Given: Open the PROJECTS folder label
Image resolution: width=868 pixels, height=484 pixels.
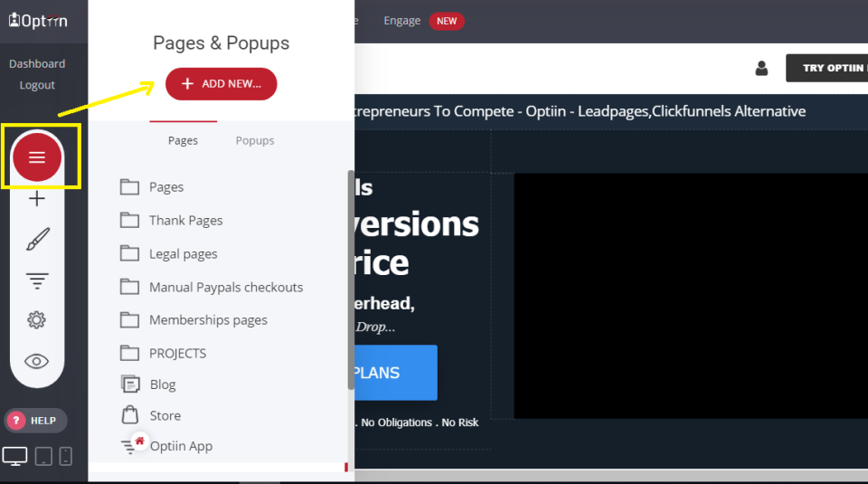Looking at the screenshot, I should click(178, 354).
